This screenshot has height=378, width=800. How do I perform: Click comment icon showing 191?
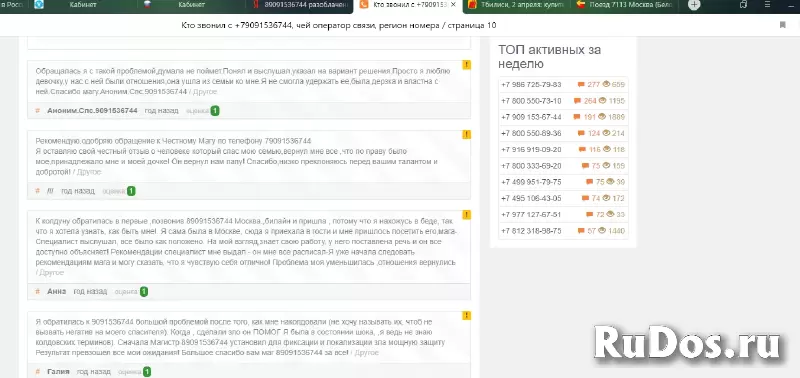577,117
